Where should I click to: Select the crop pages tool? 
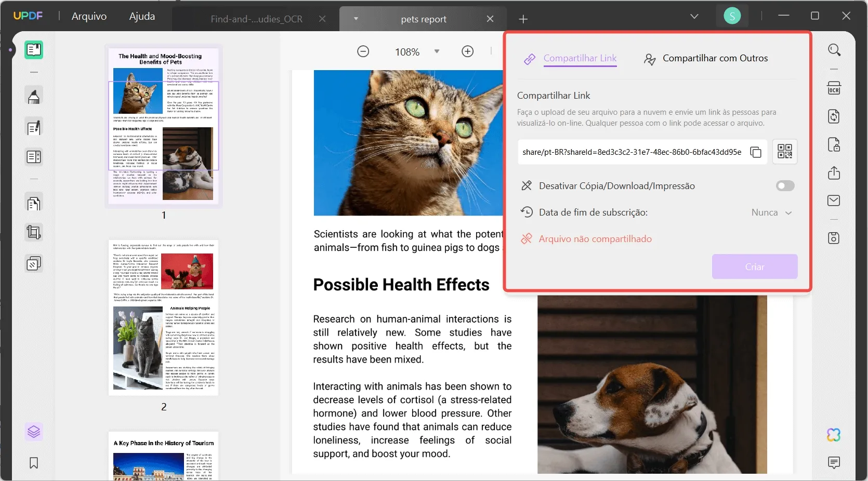point(34,233)
